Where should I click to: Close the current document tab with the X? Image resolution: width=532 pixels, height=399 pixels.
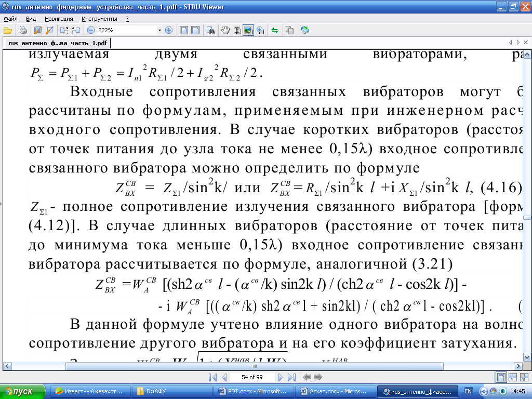pyautogui.click(x=526, y=43)
